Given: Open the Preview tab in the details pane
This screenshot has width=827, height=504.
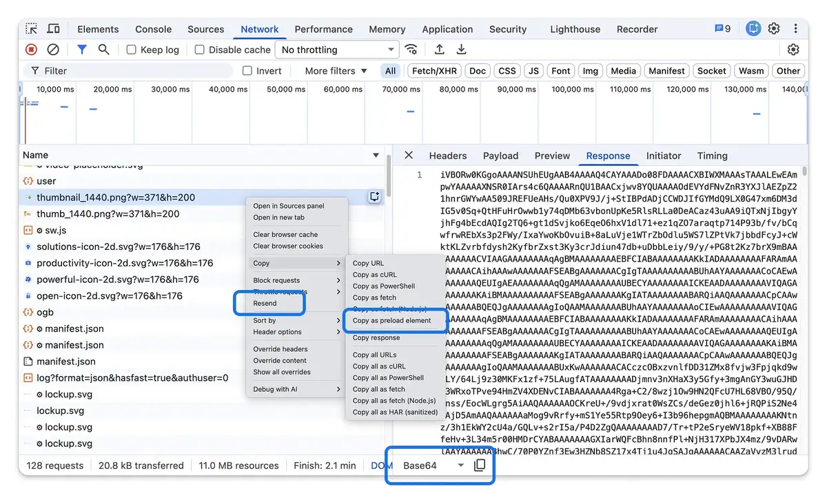Looking at the screenshot, I should (x=552, y=156).
